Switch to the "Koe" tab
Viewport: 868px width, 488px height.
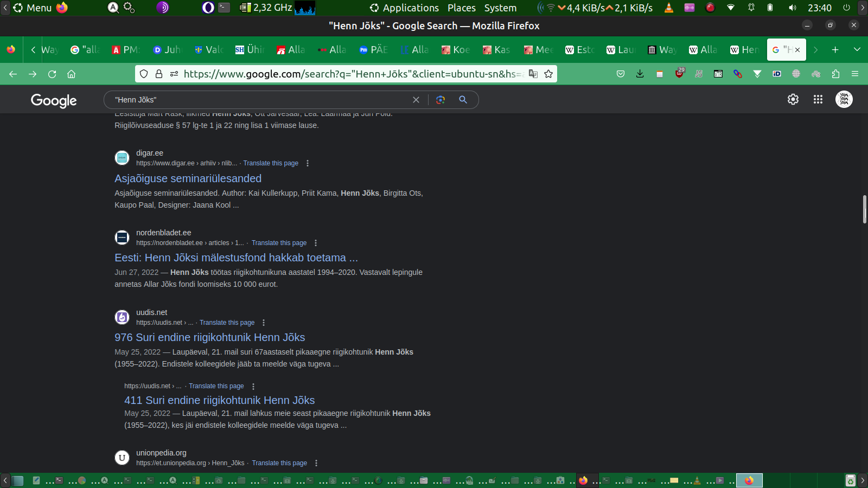pos(456,50)
